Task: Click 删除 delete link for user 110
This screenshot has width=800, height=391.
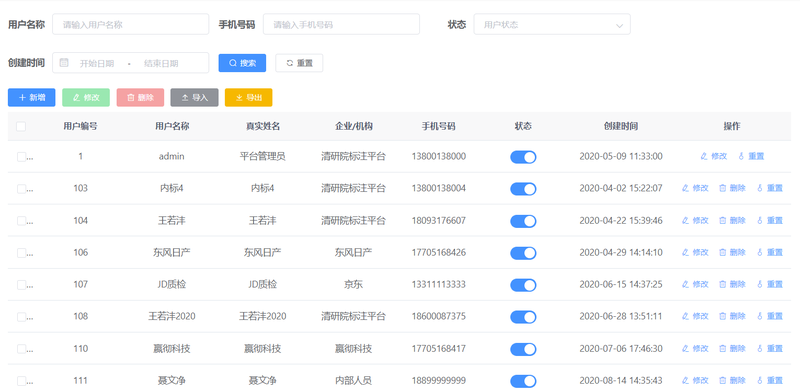Action: pyautogui.click(x=732, y=349)
